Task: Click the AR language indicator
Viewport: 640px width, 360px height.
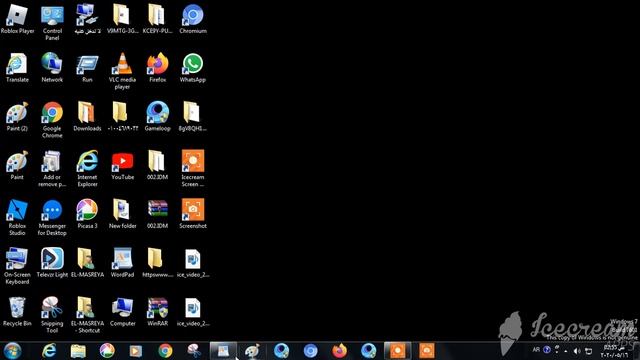Action: pyautogui.click(x=536, y=350)
